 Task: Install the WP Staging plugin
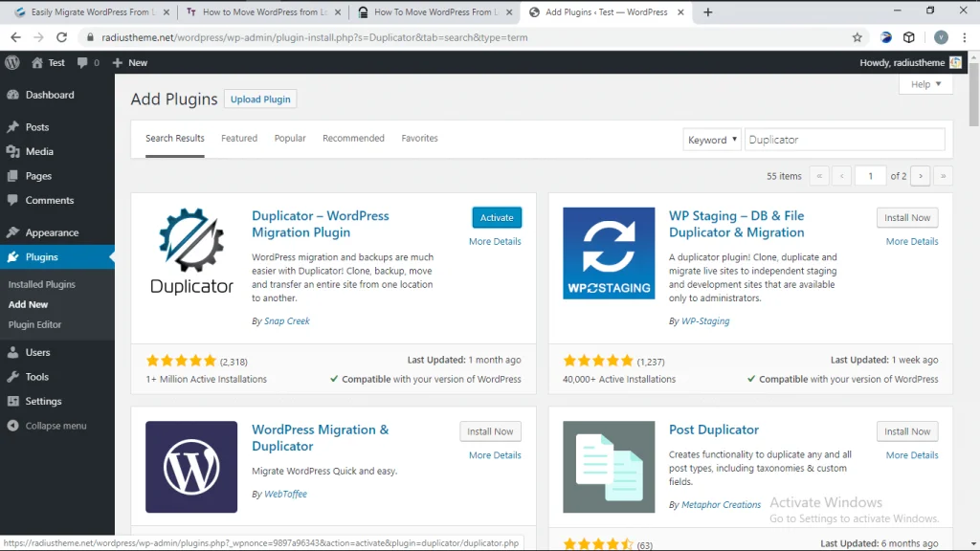[x=906, y=218]
